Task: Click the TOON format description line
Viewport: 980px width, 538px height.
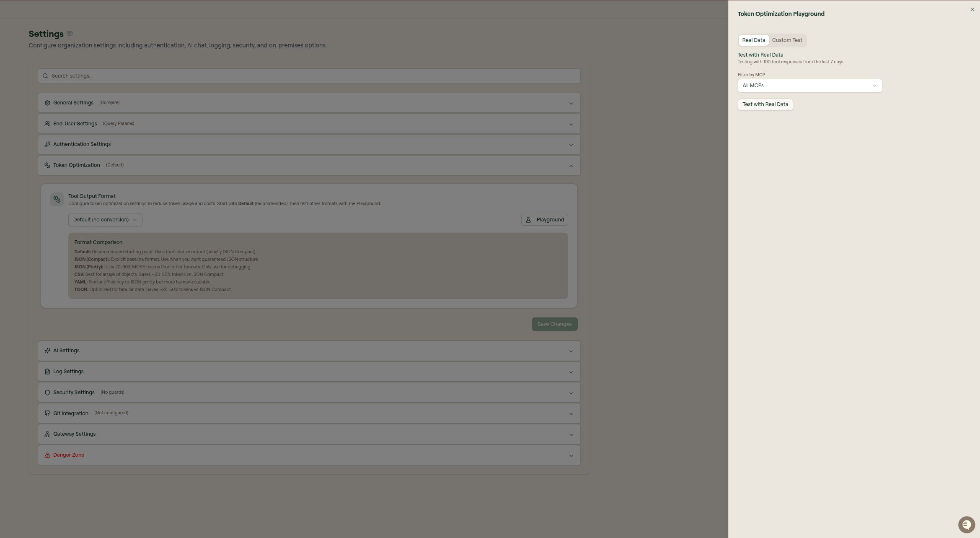Action: coord(153,290)
